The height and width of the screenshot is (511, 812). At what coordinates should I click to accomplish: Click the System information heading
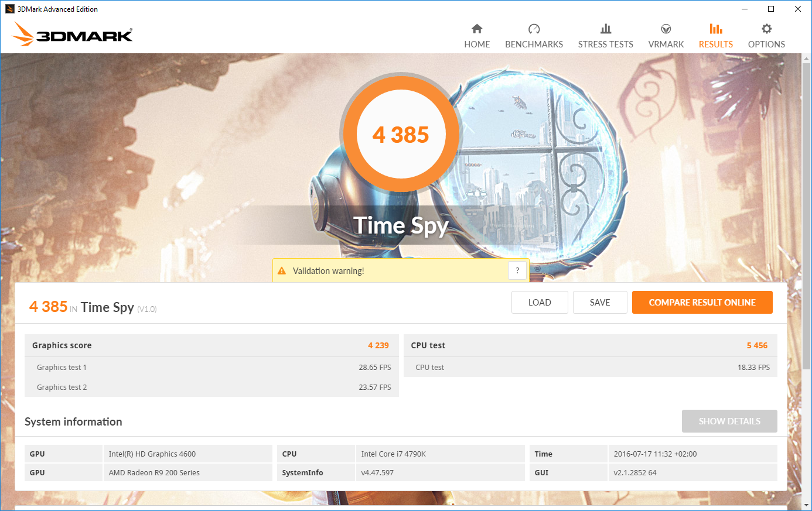[73, 421]
